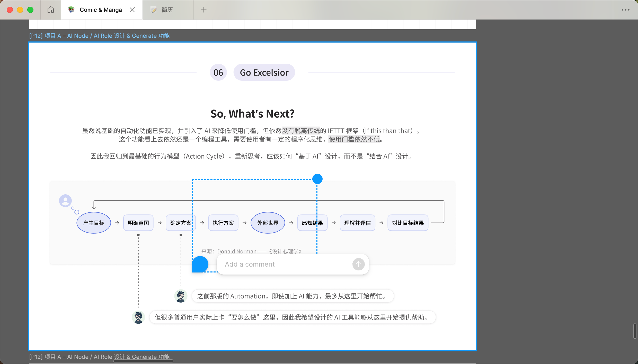The image size is (638, 364).
Task: Select the comment 之前那版的 Automation
Action: coord(293,296)
